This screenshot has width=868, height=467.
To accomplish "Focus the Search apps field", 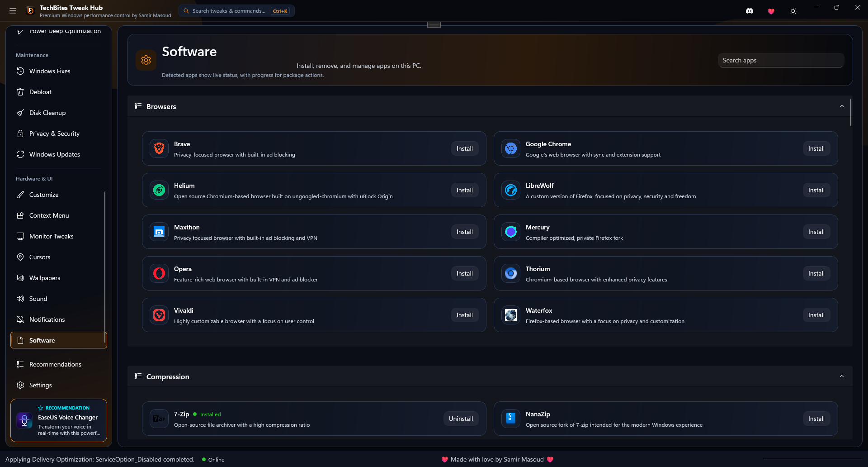I will click(x=781, y=60).
